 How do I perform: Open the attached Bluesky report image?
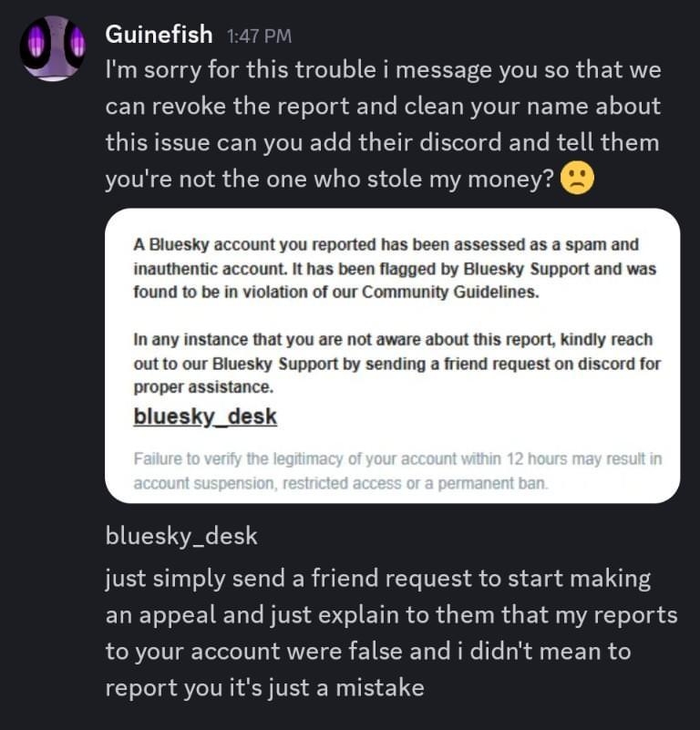[392, 355]
